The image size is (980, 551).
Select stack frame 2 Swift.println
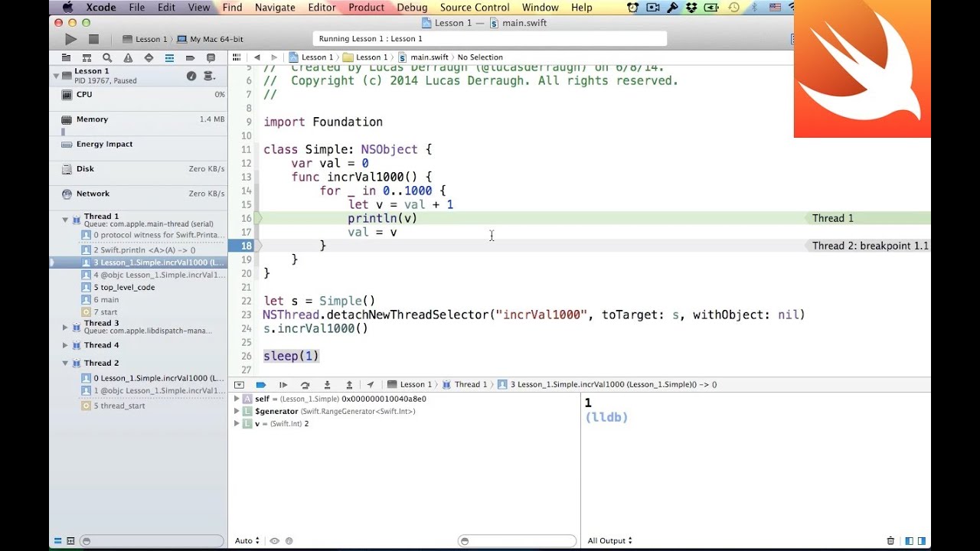pyautogui.click(x=139, y=250)
